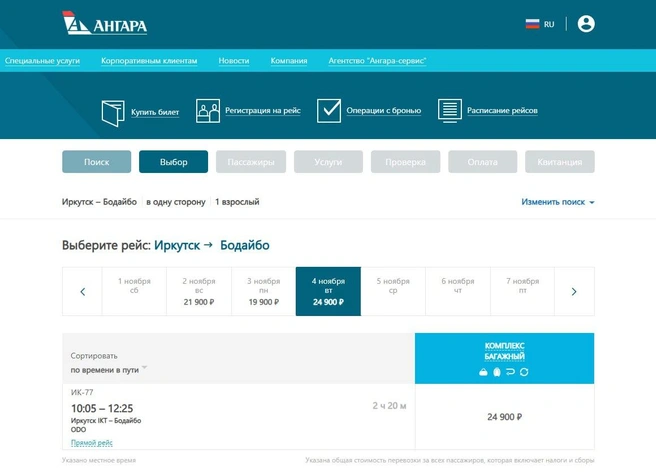This screenshot has height=476, width=656.
Task: Select the Выбор step tab
Action: [x=173, y=162]
